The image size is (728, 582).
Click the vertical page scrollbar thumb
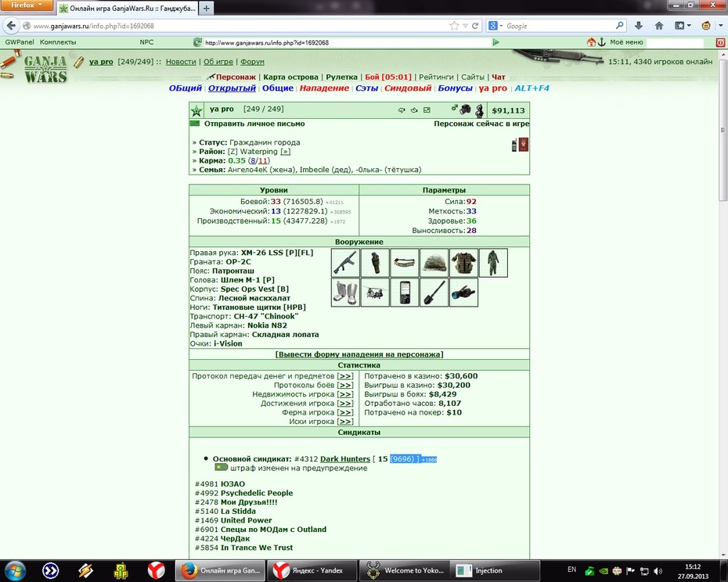723,130
